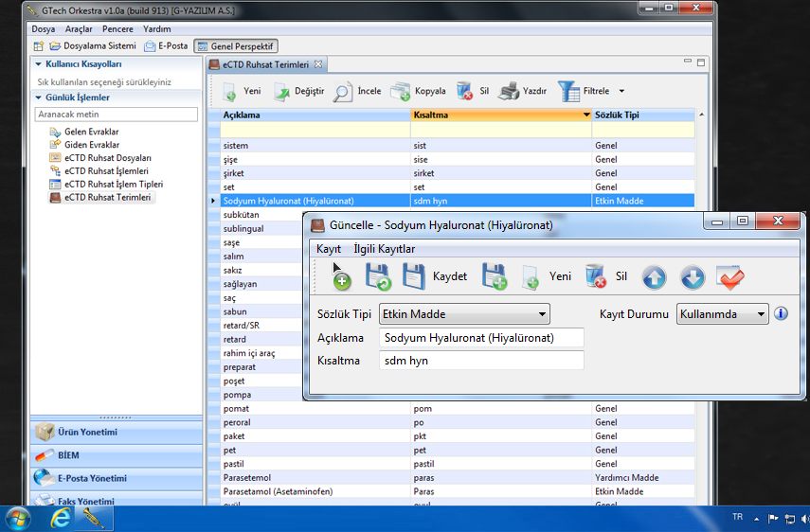This screenshot has width=810, height=532.
Task: Open the Ürün Yönetimi panel
Action: (87, 432)
